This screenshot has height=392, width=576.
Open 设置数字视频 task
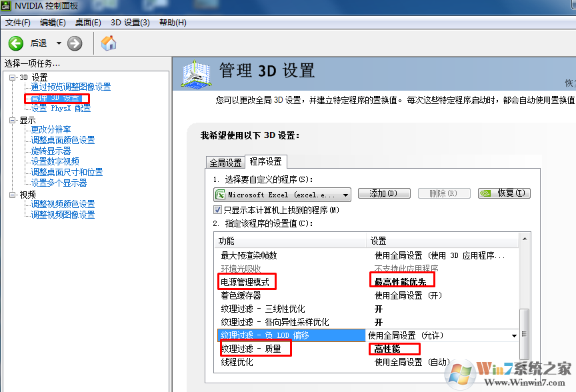[x=55, y=161]
